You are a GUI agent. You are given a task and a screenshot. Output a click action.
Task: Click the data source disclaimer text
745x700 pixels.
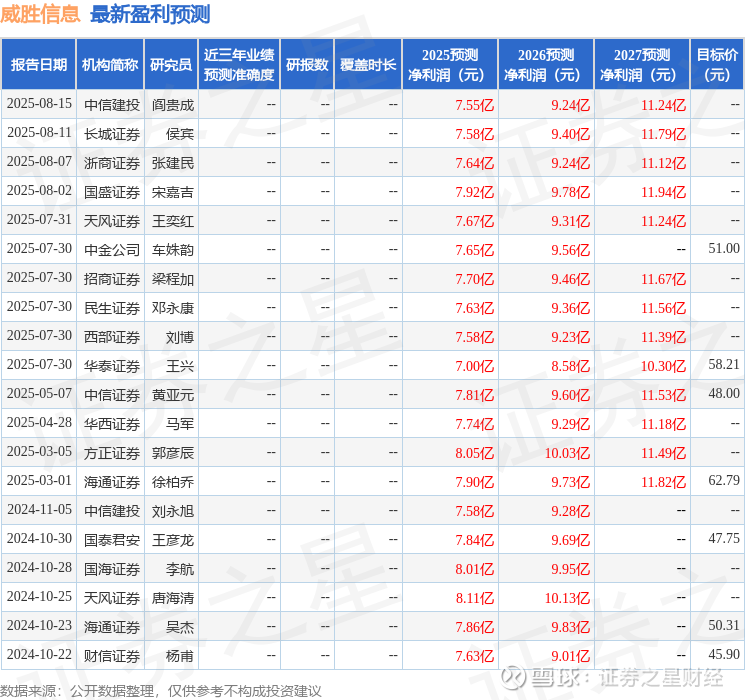tap(161, 691)
